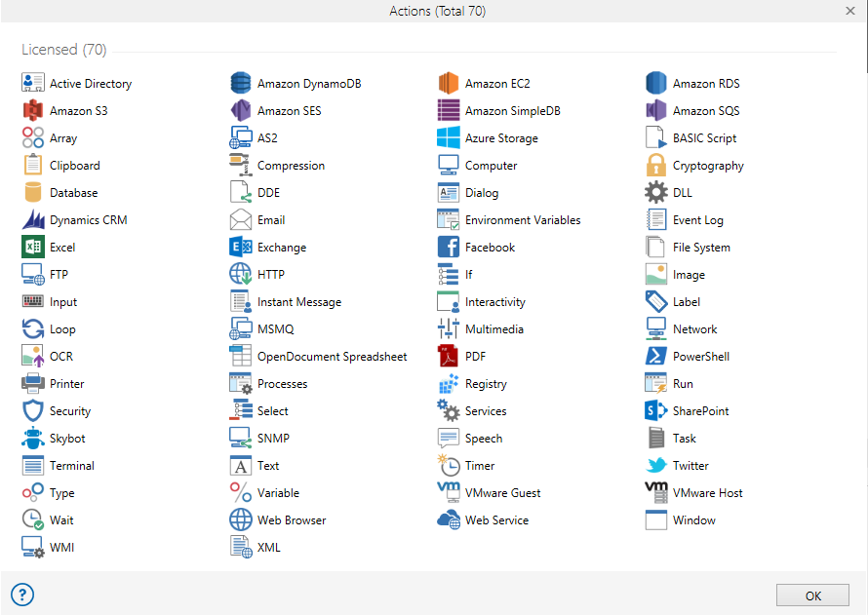The height and width of the screenshot is (615, 868).
Task: Click the Twitter bird icon
Action: 656,465
